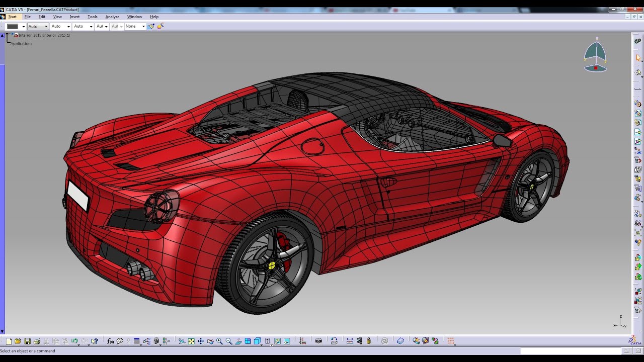Select Interior_2015 in specification tree
Image resolution: width=644 pixels, height=362 pixels.
click(44, 35)
